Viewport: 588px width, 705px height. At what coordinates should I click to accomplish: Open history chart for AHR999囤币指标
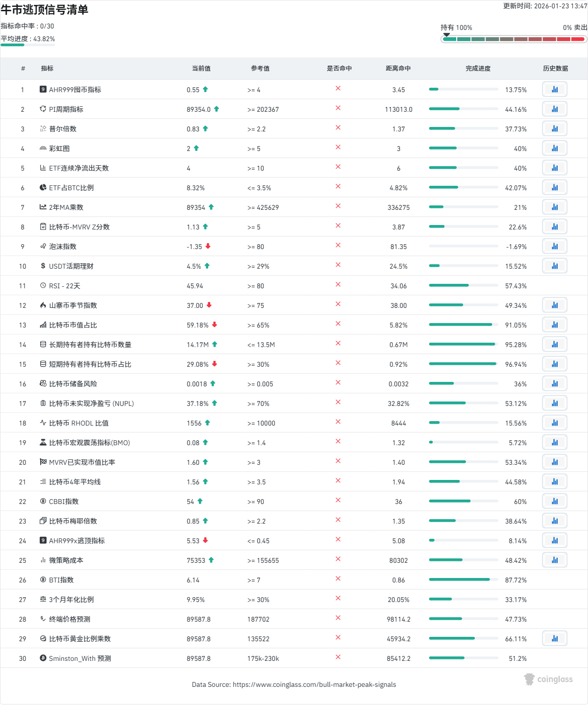tap(555, 89)
